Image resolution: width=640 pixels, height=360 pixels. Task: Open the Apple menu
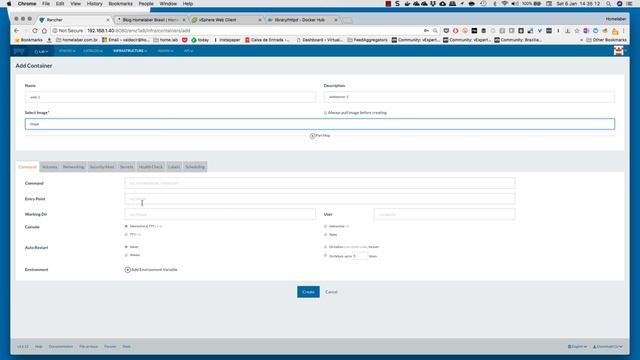[9, 4]
